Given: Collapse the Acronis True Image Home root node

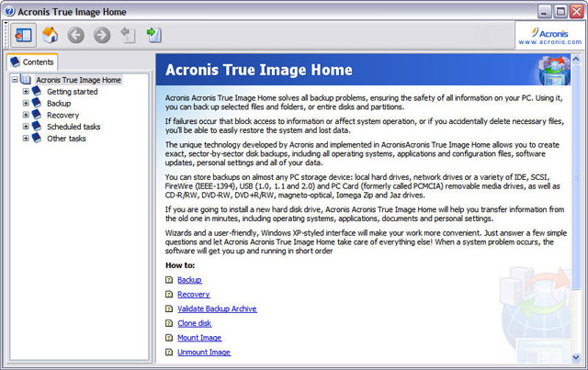Looking at the screenshot, I should point(15,80).
